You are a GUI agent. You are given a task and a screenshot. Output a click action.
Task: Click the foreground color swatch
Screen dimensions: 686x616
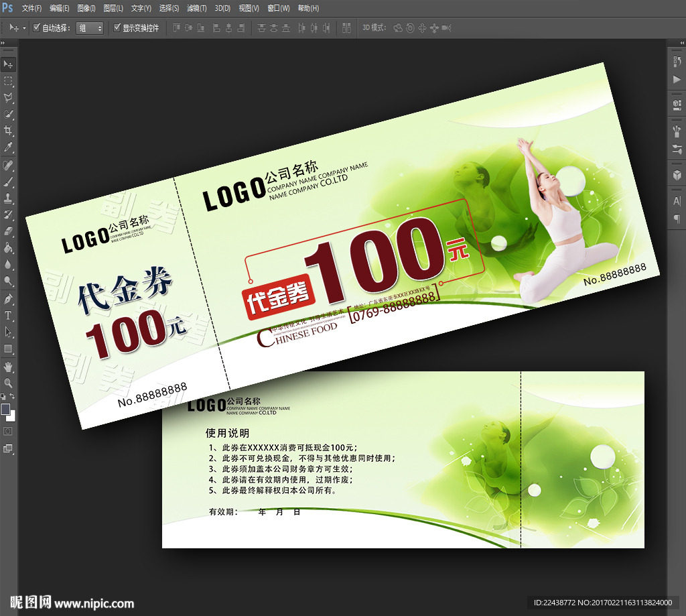pyautogui.click(x=5, y=409)
